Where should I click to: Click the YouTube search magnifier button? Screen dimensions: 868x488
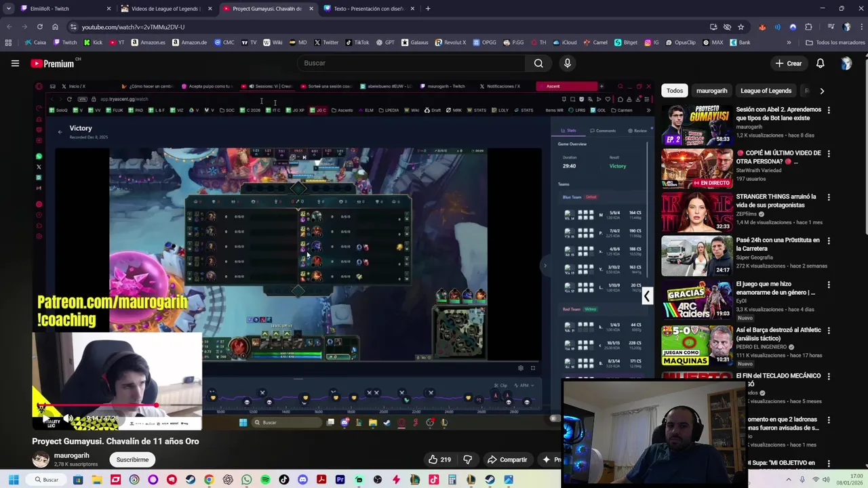538,63
